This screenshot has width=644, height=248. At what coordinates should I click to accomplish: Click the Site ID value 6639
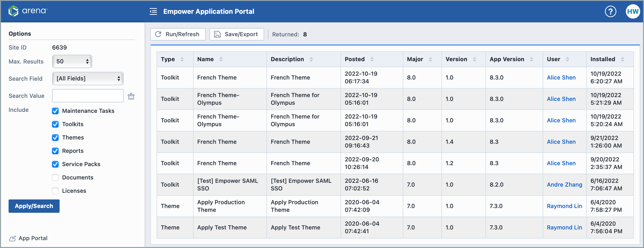59,47
